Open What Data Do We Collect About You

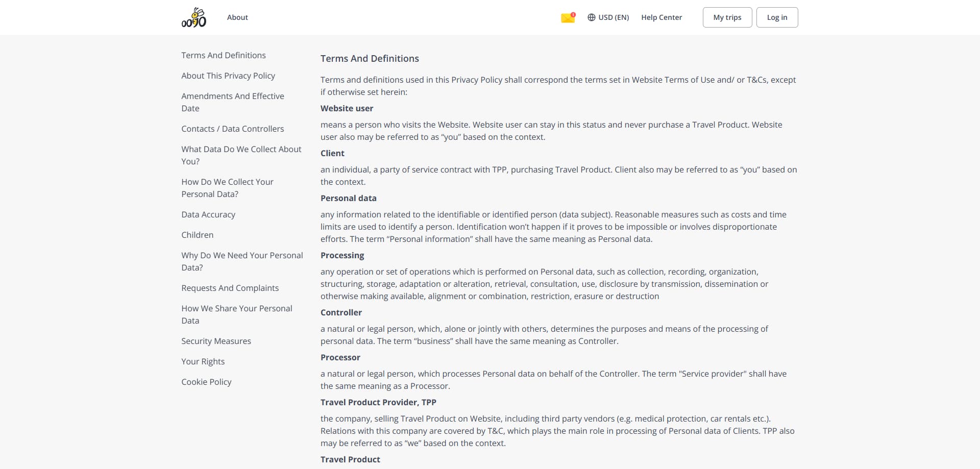coord(241,155)
